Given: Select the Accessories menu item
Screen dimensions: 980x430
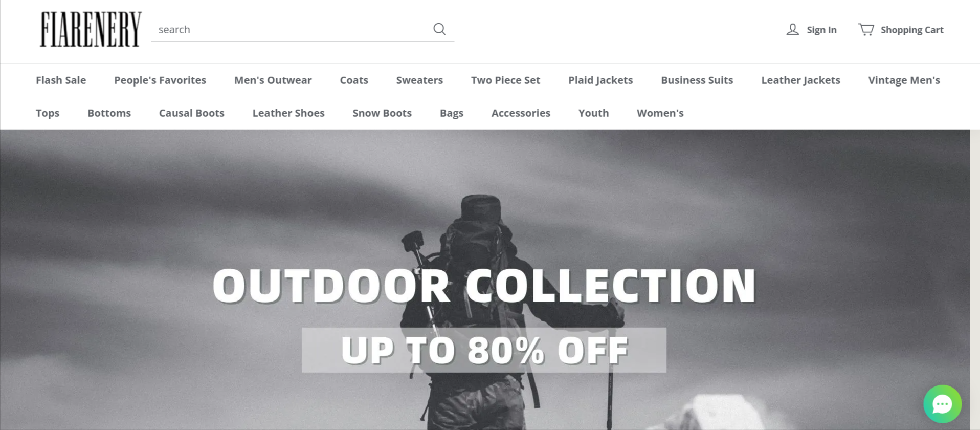Looking at the screenshot, I should (521, 113).
